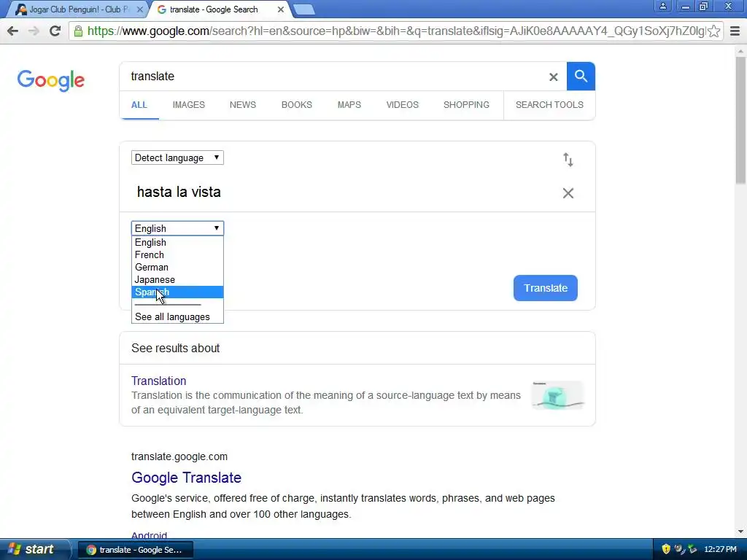
Task: Click the vertical page scrollbar thumb
Action: click(740, 119)
